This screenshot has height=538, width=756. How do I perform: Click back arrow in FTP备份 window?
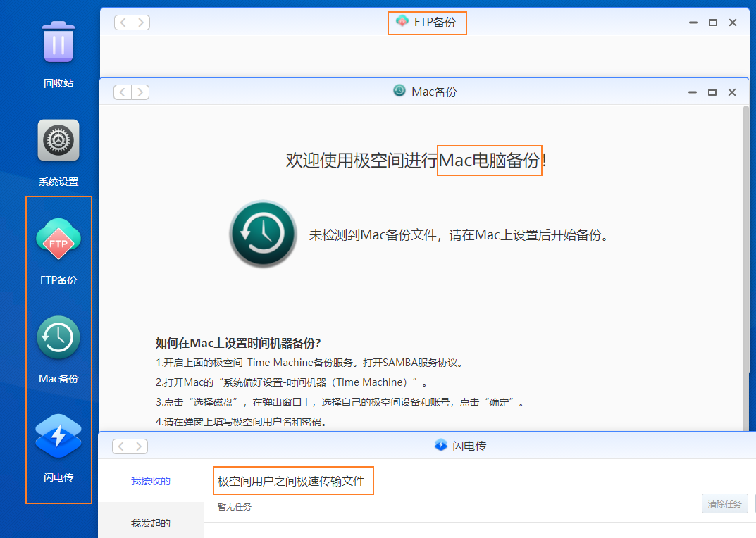point(123,23)
